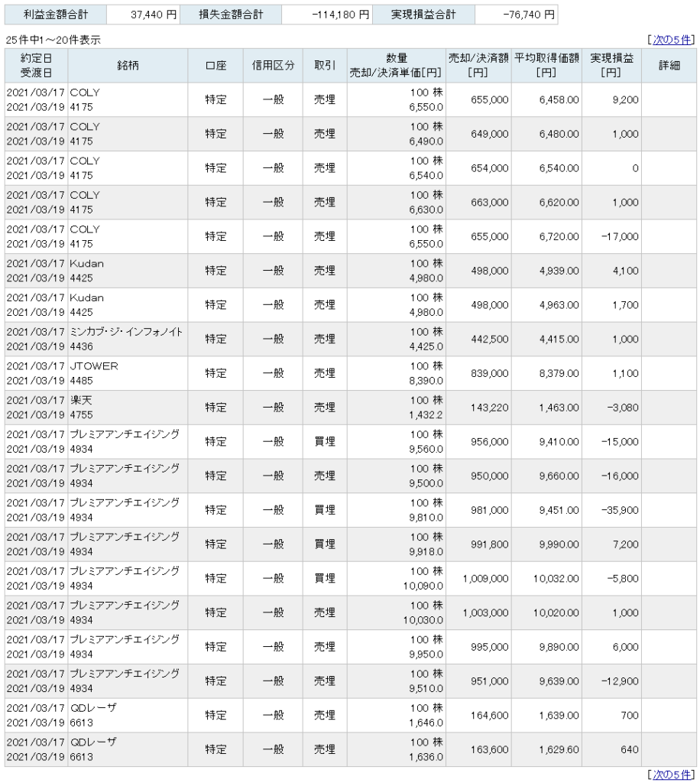Image resolution: width=700 pixels, height=783 pixels.
Task: Click the average cost 6,540.00 cell
Action: (x=546, y=168)
